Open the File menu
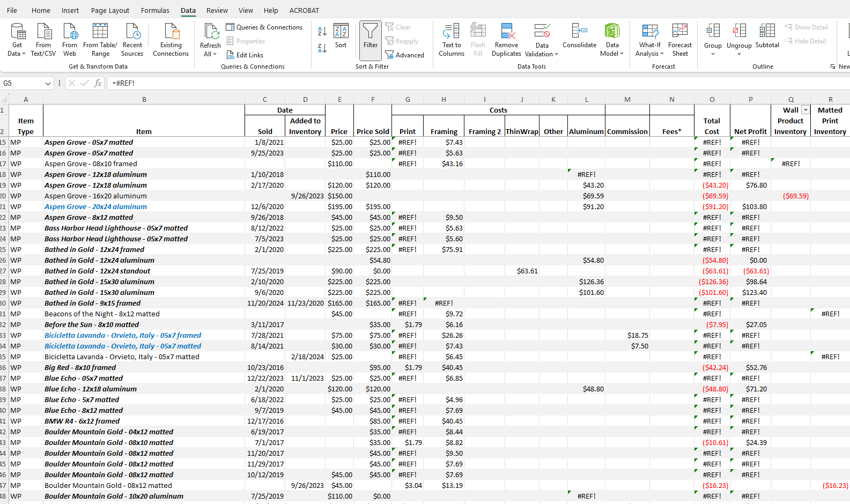 coord(12,10)
